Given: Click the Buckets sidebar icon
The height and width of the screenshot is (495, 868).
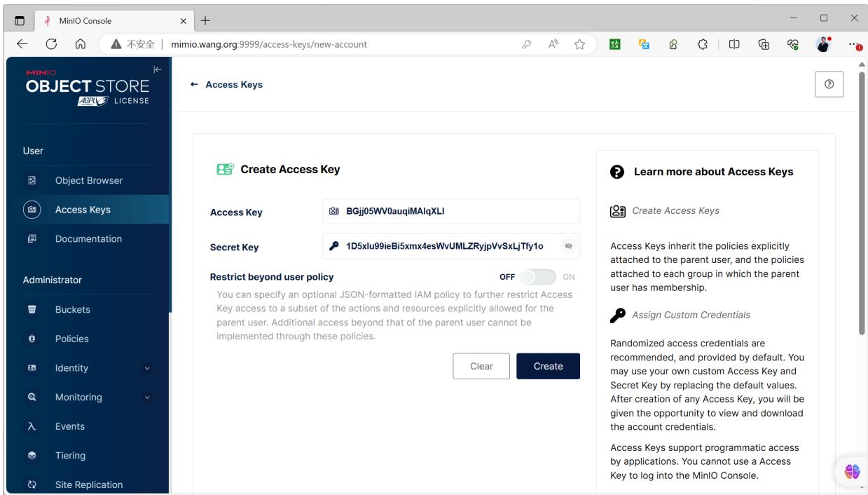Looking at the screenshot, I should pyautogui.click(x=32, y=309).
